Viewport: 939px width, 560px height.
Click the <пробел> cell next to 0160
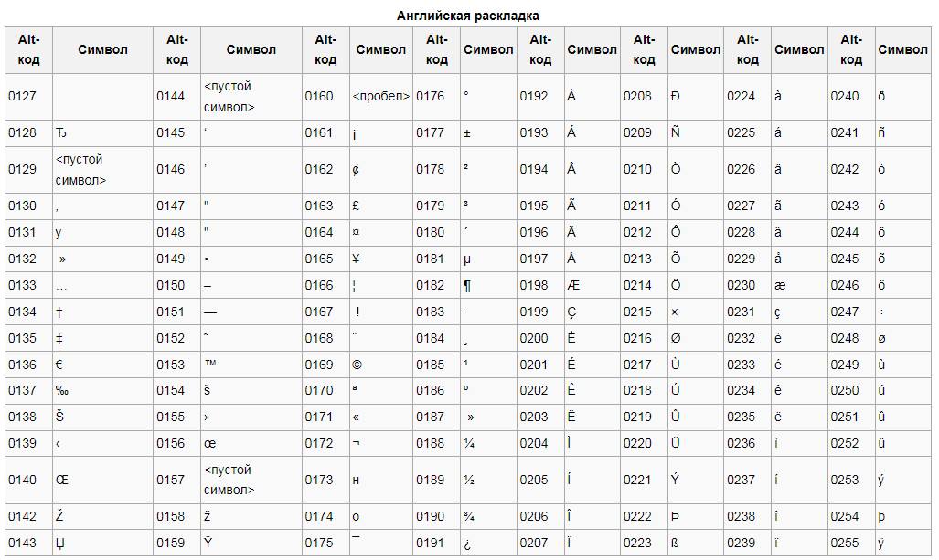(x=381, y=96)
